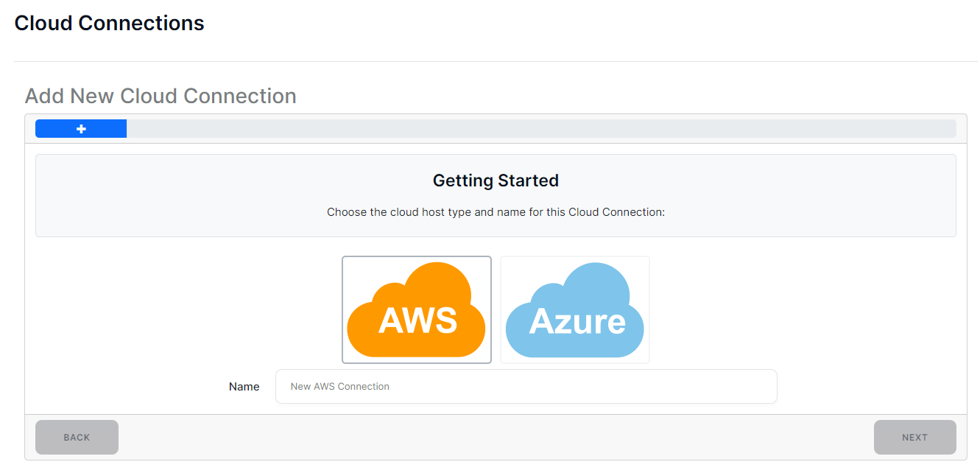Click the "New AWS Connection" placeholder text
The image size is (980, 473).
339,386
